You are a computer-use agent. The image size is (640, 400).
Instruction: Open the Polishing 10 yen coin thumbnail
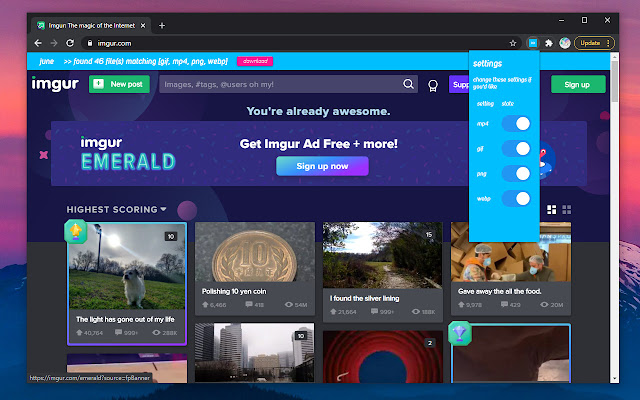pyautogui.click(x=255, y=252)
